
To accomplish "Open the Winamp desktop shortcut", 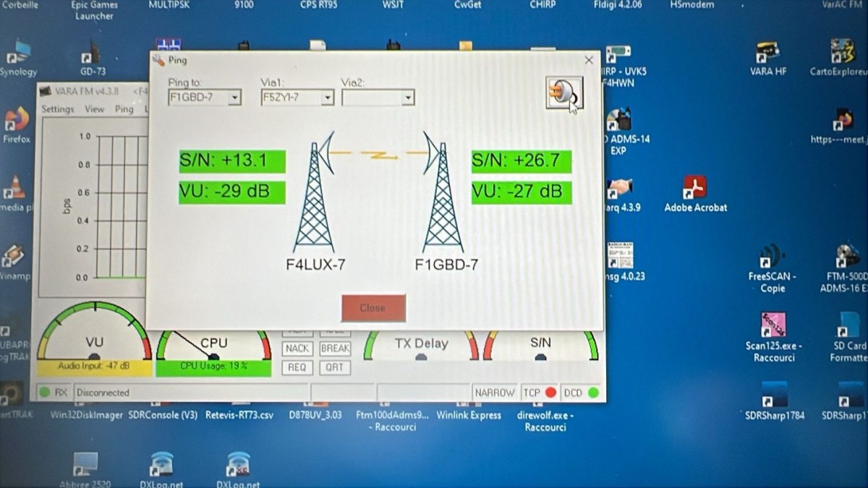I will click(14, 262).
